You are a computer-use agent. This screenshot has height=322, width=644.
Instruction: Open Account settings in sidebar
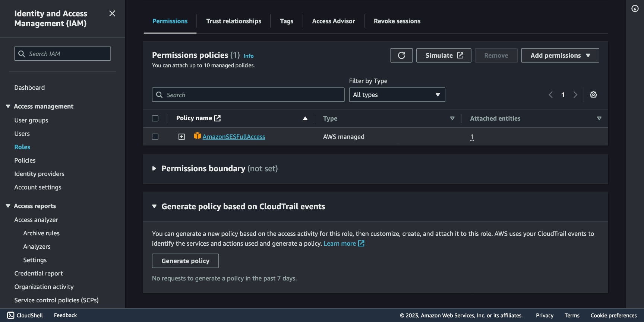pos(38,187)
